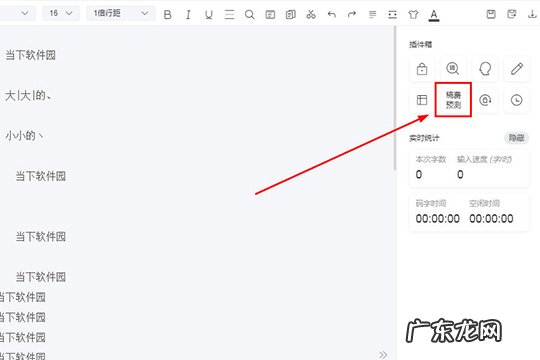The image size is (540, 360).
Task: Open the leftmost toolbar dropdown chevron
Action: [x=25, y=13]
